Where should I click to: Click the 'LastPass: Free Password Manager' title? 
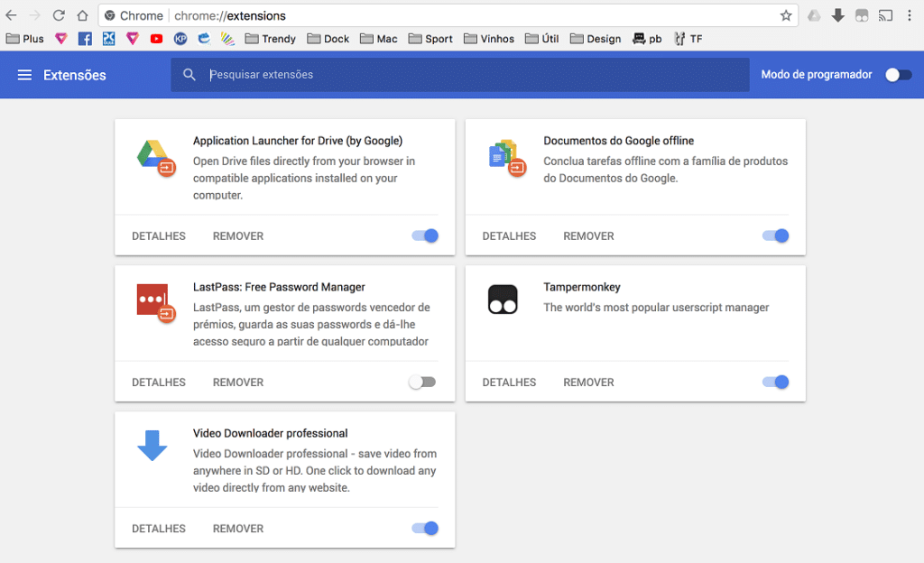pos(279,287)
